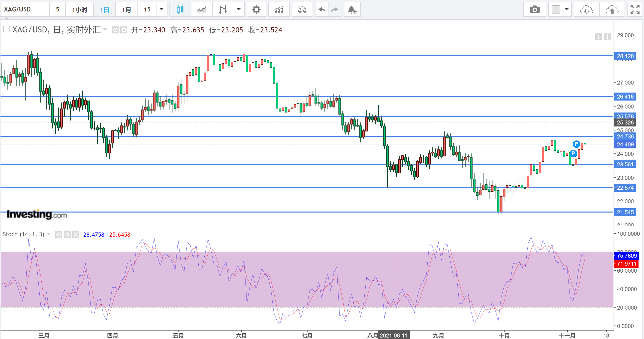This screenshot has height=339, width=644.
Task: Hide the Stoch indicator with eye
Action: click(59, 234)
